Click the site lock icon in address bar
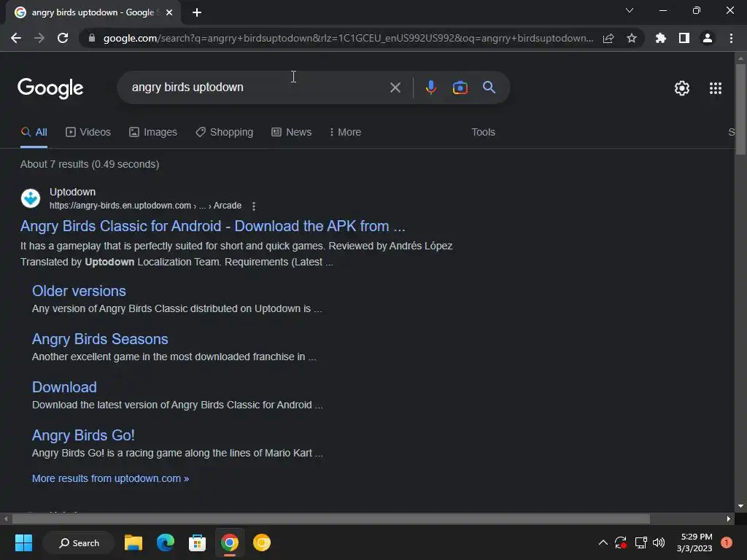 tap(92, 38)
